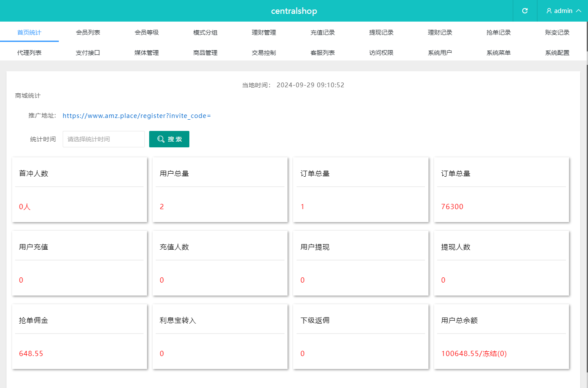Go to 理财管理 section
Screen dimensions: 588x388
point(264,32)
